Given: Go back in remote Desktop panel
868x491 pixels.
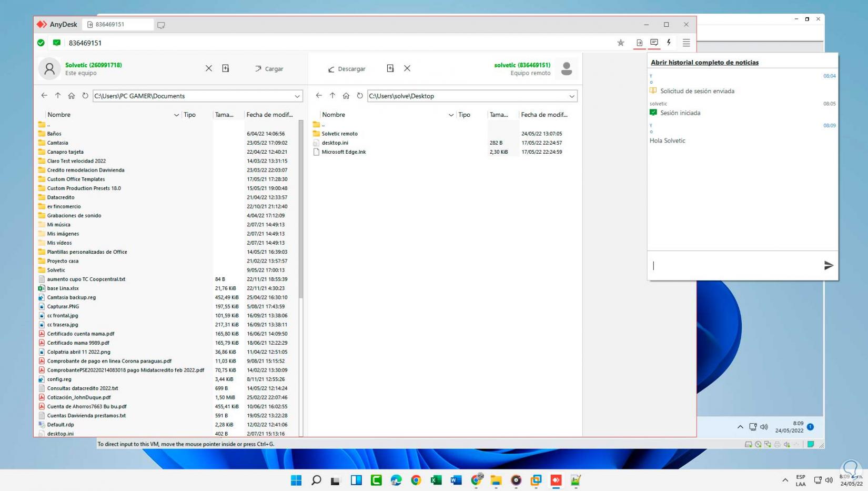Looking at the screenshot, I should pos(319,96).
